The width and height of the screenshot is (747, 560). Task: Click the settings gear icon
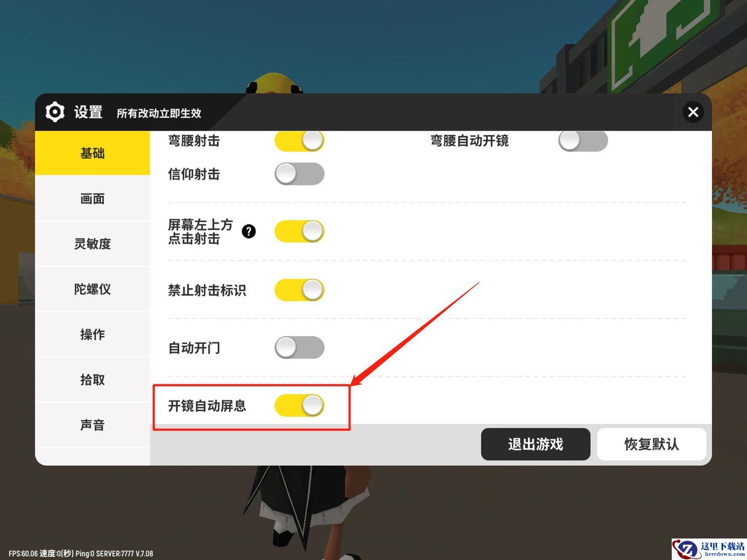pyautogui.click(x=55, y=112)
